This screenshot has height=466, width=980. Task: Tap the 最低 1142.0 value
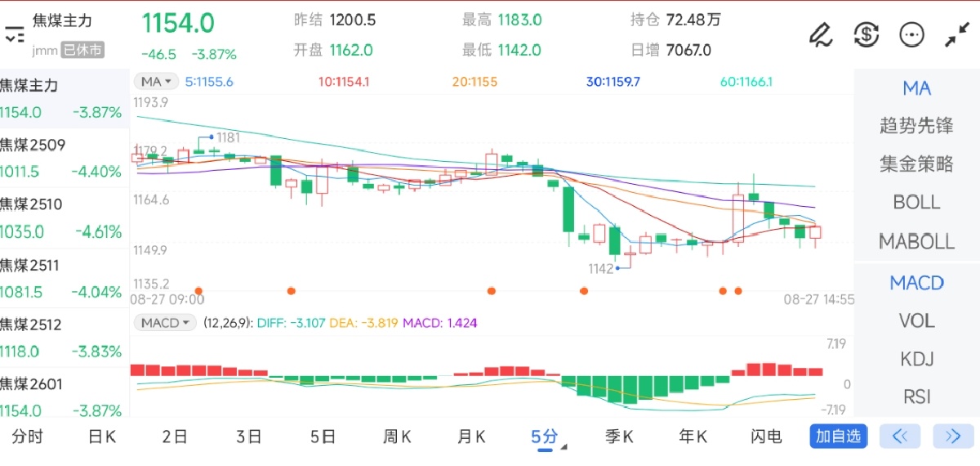click(519, 50)
